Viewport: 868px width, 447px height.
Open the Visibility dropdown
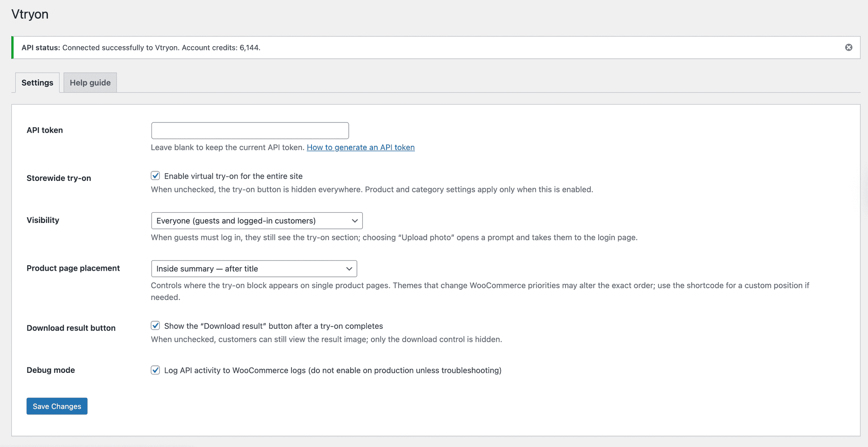pos(257,221)
